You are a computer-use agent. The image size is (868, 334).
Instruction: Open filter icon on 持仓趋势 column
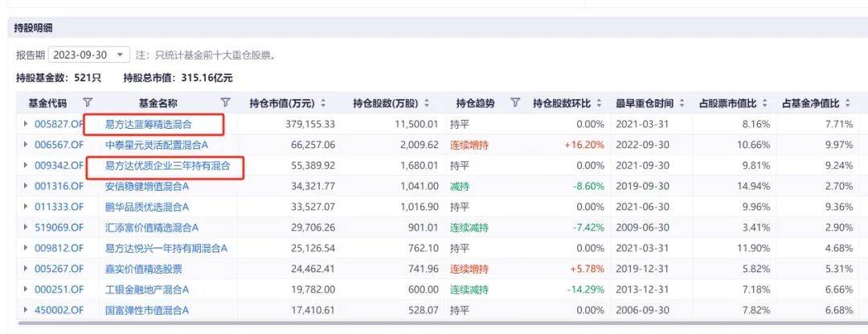[x=515, y=103]
